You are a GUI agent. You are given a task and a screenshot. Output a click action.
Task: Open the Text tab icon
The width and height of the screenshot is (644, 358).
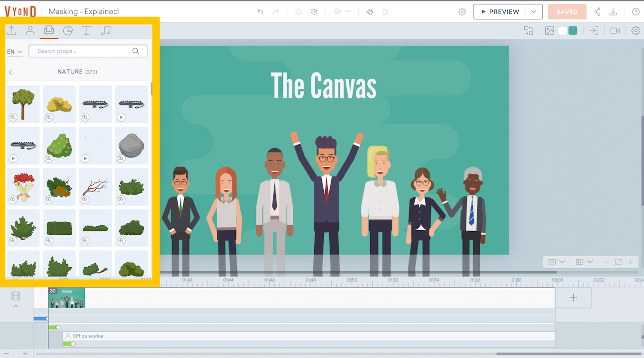pos(87,31)
